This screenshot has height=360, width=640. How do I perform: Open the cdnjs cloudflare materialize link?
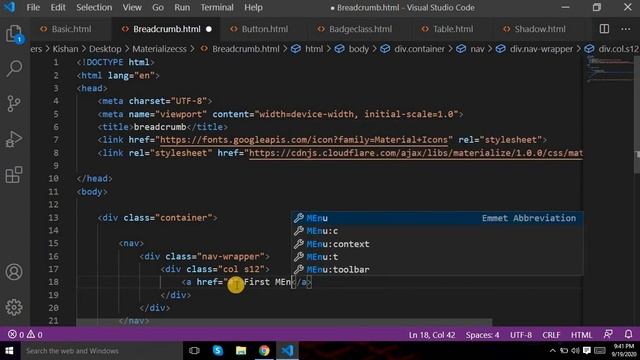pos(416,153)
